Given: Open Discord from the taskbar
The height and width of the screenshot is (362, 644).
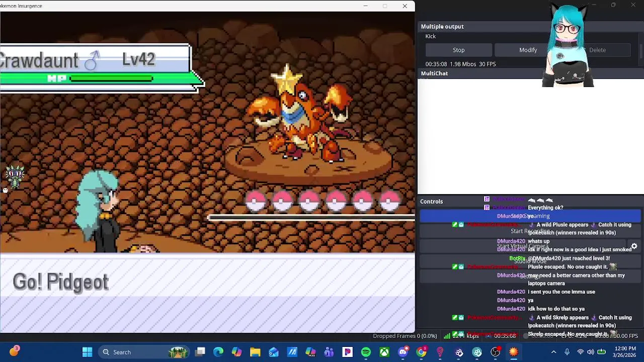Looking at the screenshot, I should point(403,352).
